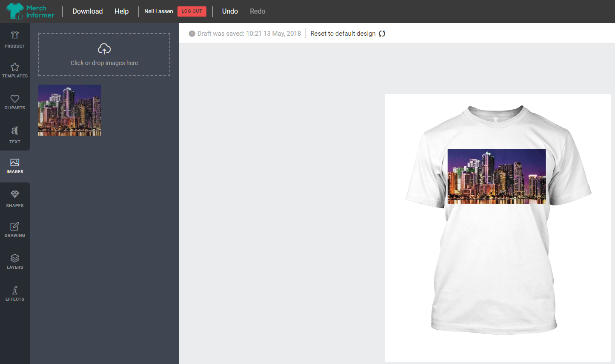
Task: Click the cloud upload icon
Action: [104, 49]
